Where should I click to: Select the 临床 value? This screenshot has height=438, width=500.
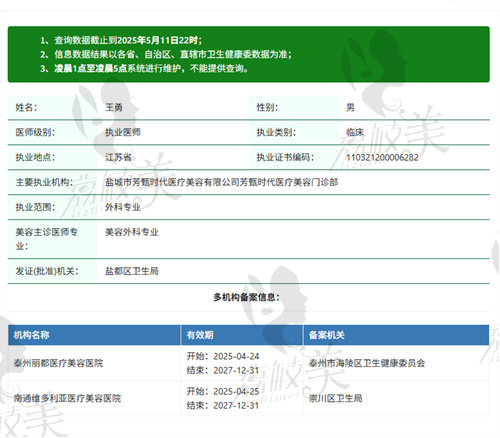355,132
